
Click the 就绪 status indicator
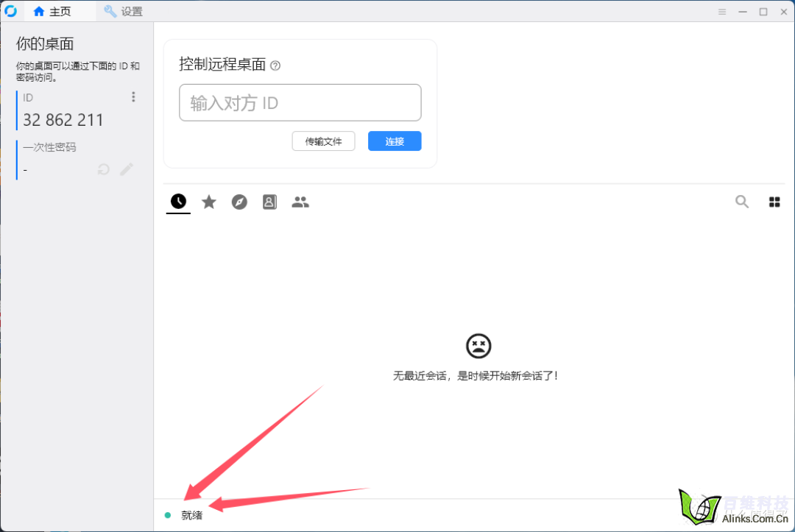[191, 515]
